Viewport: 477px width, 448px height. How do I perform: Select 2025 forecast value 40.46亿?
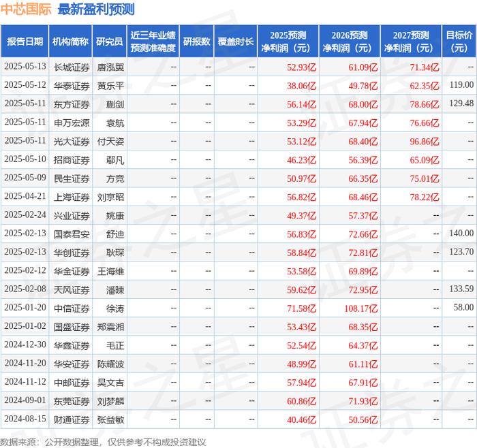pyautogui.click(x=301, y=419)
